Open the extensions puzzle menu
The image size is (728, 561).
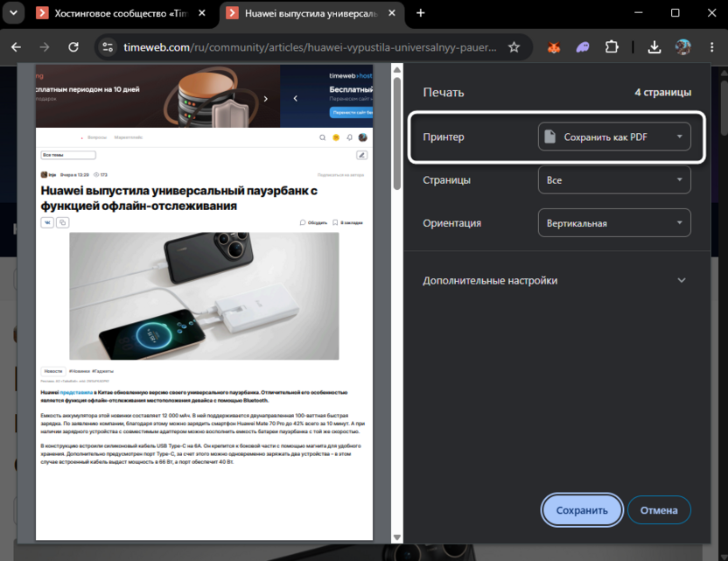pos(612,47)
